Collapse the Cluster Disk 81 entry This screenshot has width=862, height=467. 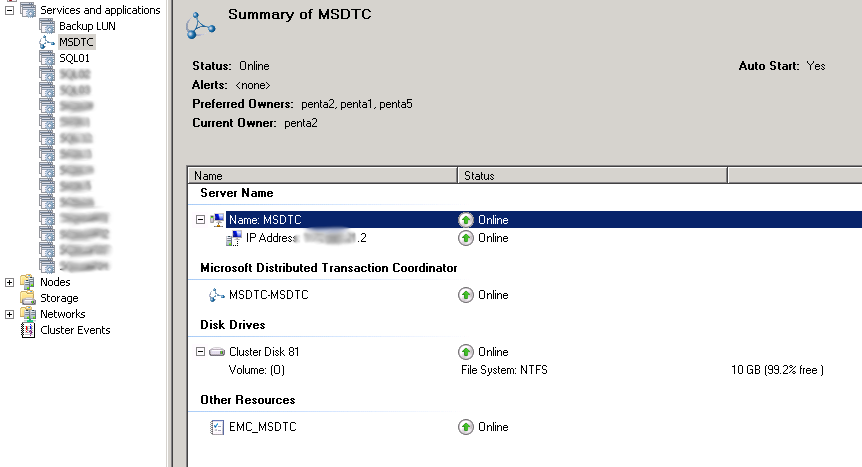coord(201,351)
